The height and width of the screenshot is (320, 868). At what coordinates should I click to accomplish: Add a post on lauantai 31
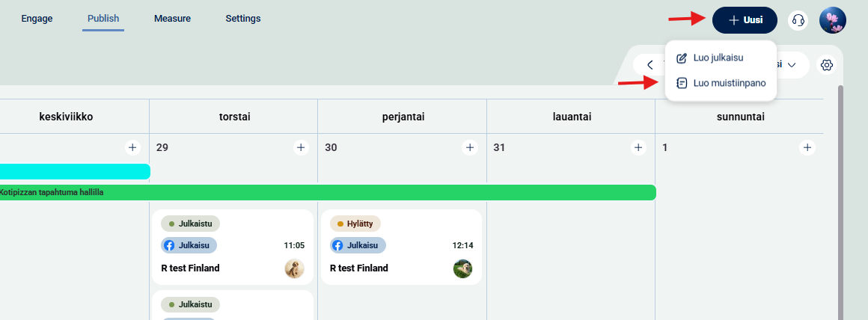pyautogui.click(x=638, y=148)
